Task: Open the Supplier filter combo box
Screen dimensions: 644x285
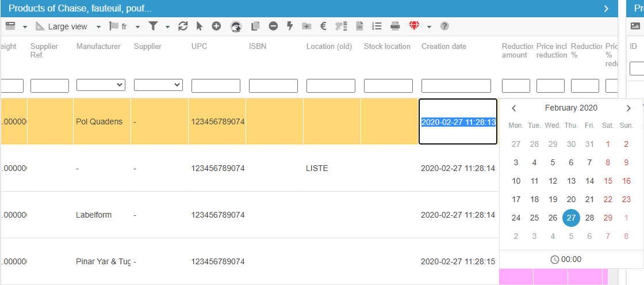Action: [x=158, y=85]
